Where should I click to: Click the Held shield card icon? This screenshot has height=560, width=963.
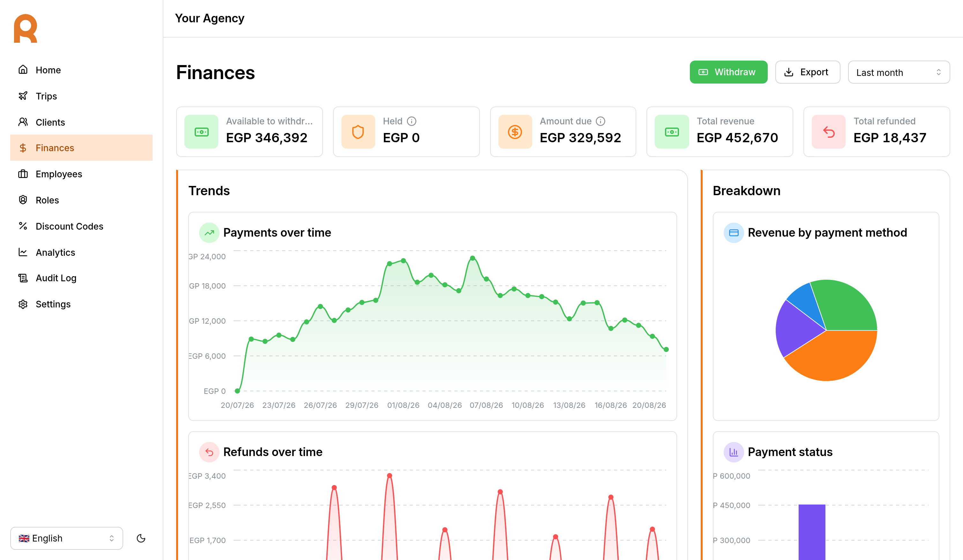tap(358, 132)
